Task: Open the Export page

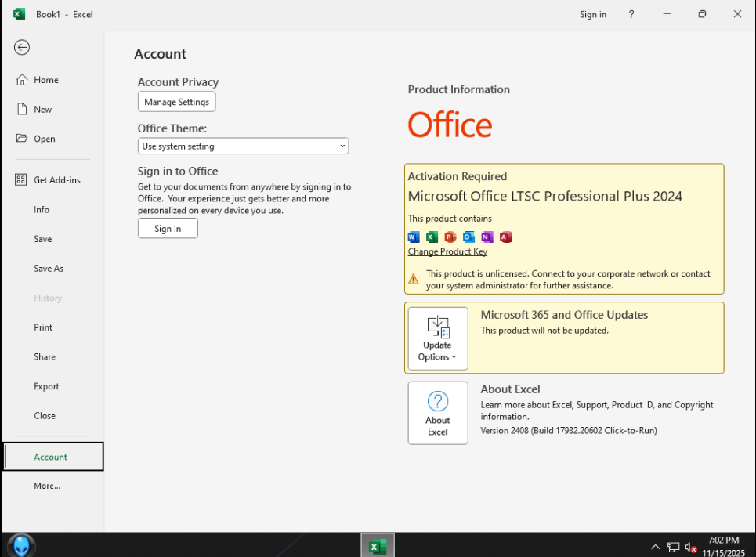Action: coord(46,386)
